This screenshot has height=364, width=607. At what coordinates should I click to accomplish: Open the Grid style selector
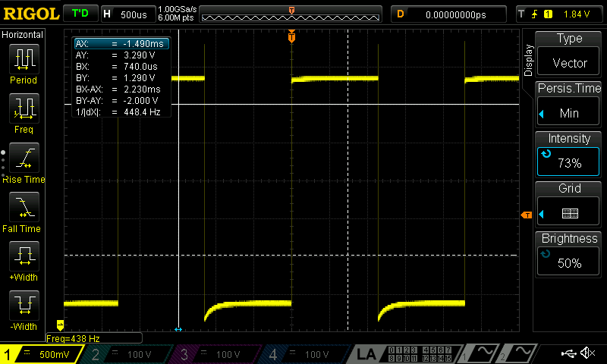tap(568, 204)
